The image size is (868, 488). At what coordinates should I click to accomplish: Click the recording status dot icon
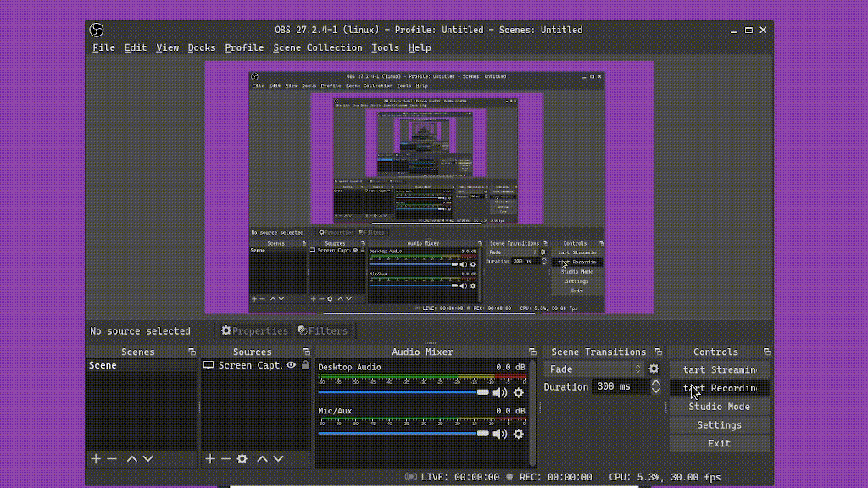509,476
